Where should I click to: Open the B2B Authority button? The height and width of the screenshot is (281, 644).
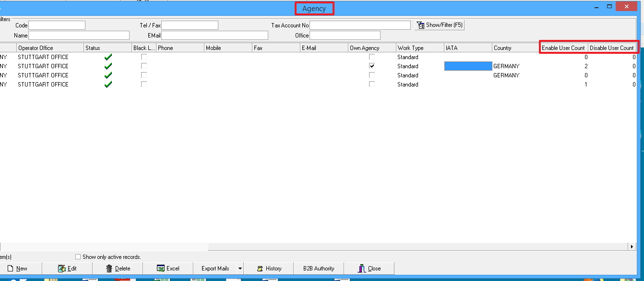point(319,269)
